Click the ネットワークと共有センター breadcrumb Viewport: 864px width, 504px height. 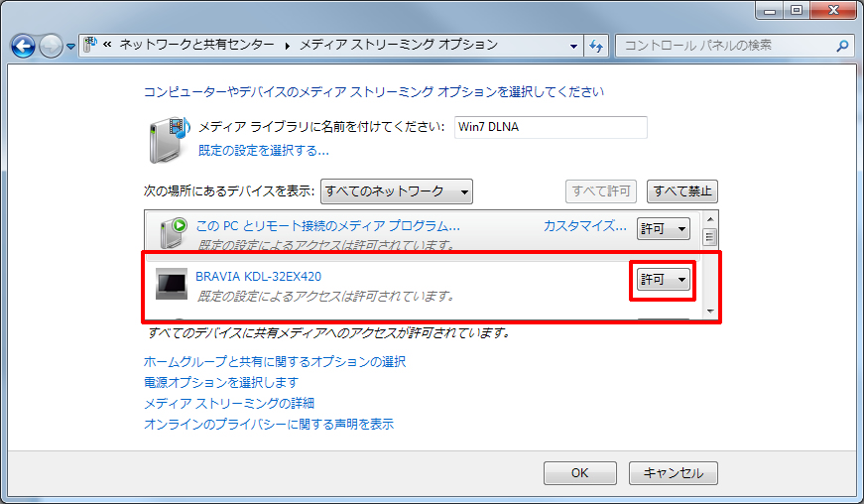[x=196, y=45]
